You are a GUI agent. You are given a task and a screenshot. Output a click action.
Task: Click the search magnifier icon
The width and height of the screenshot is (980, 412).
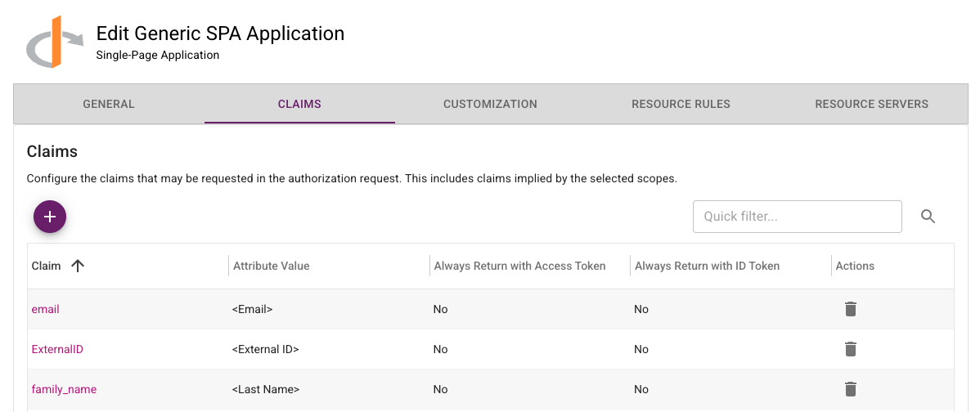click(x=928, y=217)
